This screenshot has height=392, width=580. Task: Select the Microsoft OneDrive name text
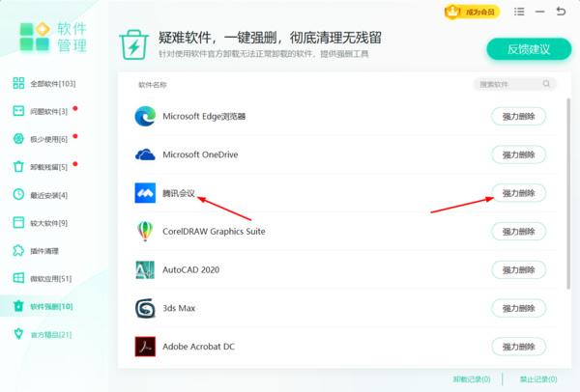200,154
